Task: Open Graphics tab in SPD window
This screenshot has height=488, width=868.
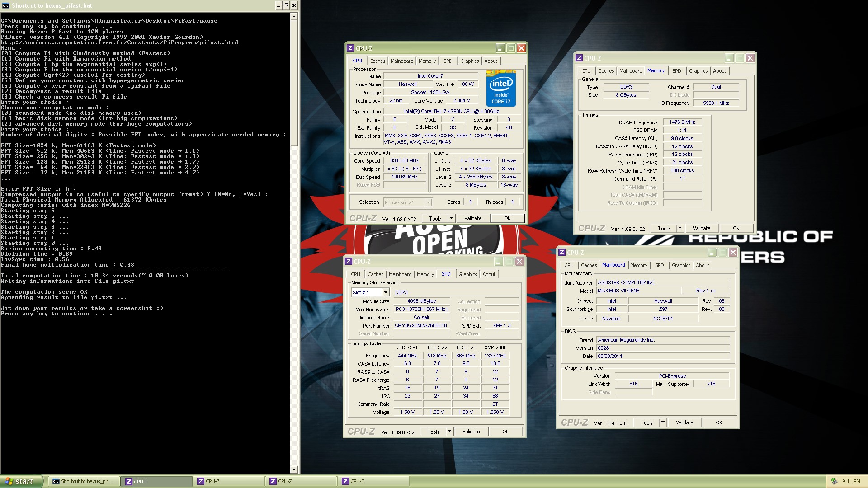Action: point(467,274)
